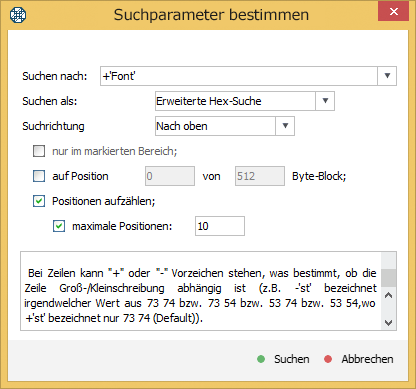This screenshot has width=416, height=389.
Task: Click the Byte-Block field showing 512
Action: 260,176
